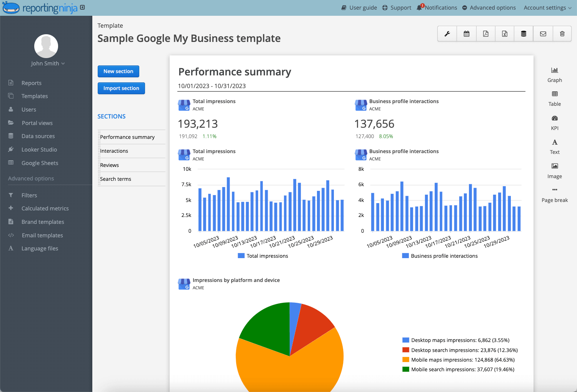Open template settings wrench icon
Image resolution: width=577 pixels, height=392 pixels.
click(x=447, y=34)
